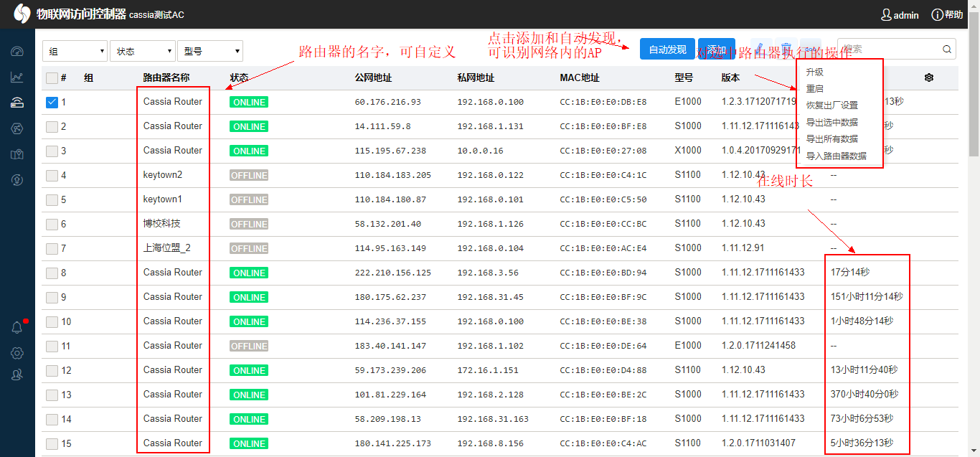Expand the 型号 model filter dropdown

click(x=209, y=51)
